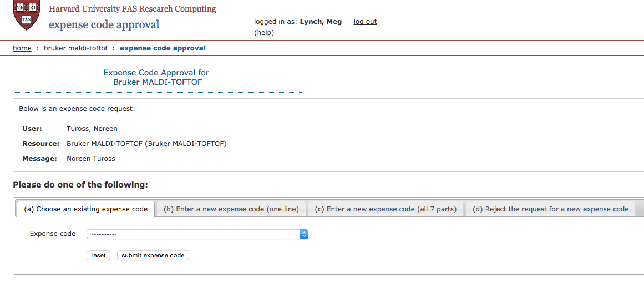The width and height of the screenshot is (644, 283).
Task: Click the Expense Code Approval for Bruker banner
Action: pyautogui.click(x=158, y=77)
